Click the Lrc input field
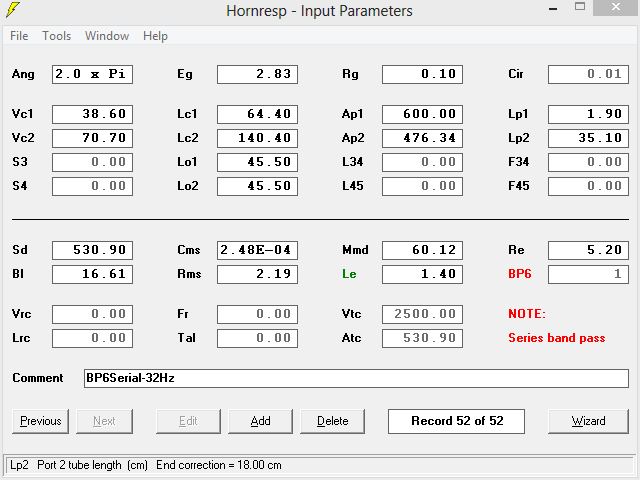The width and height of the screenshot is (640, 480). tap(92, 338)
